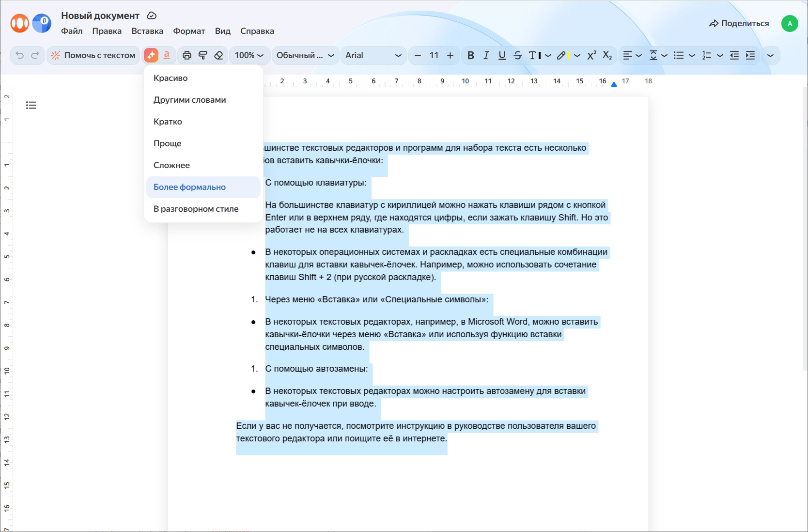
Task: Apply text color with the T icon
Action: point(535,55)
